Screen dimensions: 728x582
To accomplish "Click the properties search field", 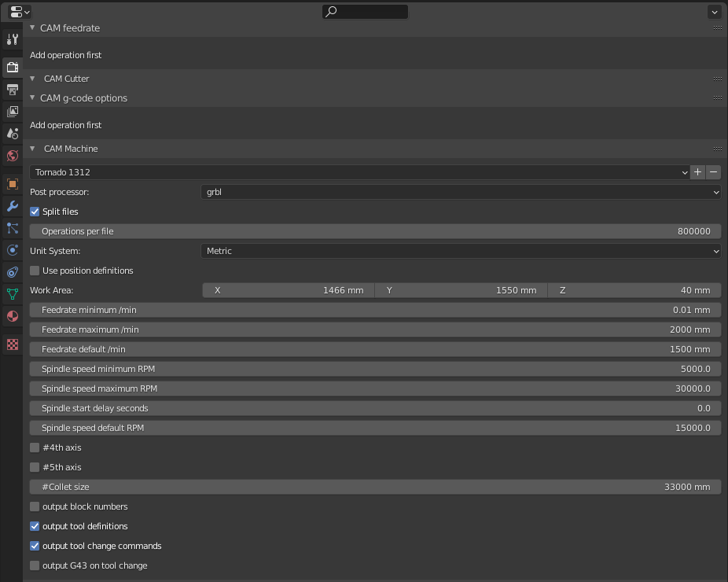I will (366, 12).
